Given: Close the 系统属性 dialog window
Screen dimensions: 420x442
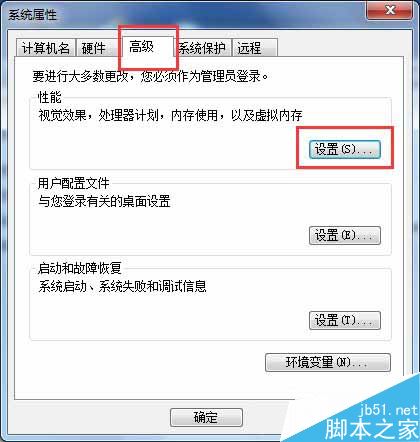Looking at the screenshot, I should pyautogui.click(x=390, y=11).
